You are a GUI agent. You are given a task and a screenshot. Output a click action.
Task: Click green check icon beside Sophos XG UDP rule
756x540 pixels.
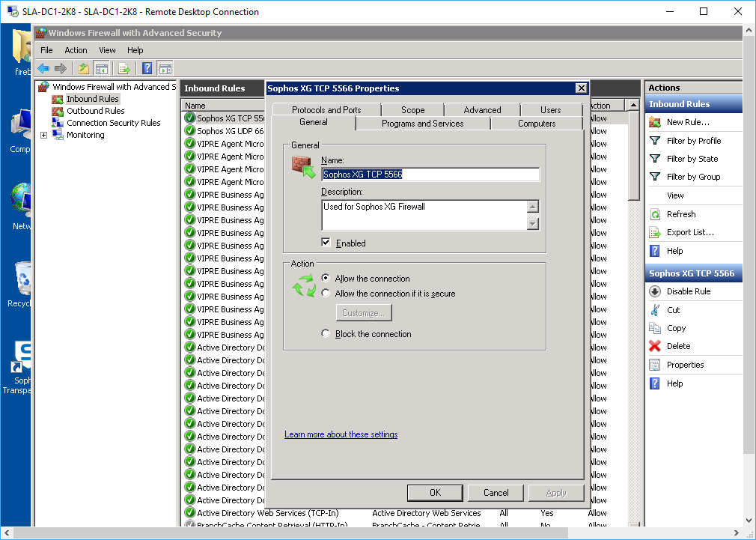click(x=190, y=131)
